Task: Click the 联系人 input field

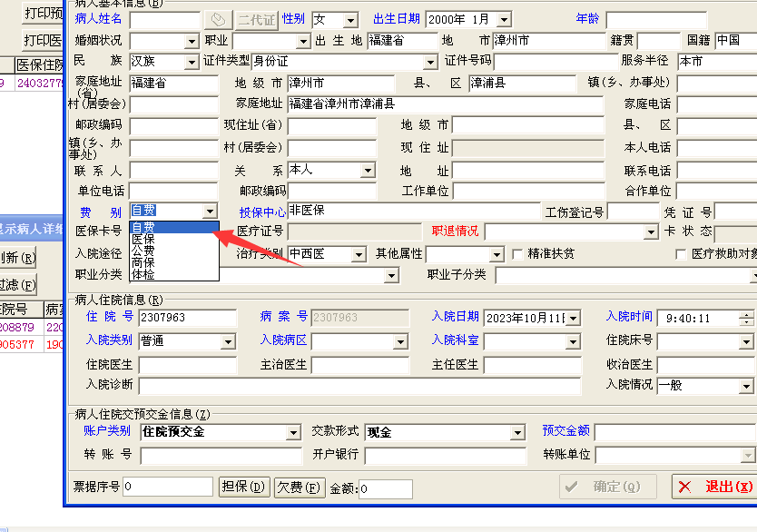Action: [173, 171]
